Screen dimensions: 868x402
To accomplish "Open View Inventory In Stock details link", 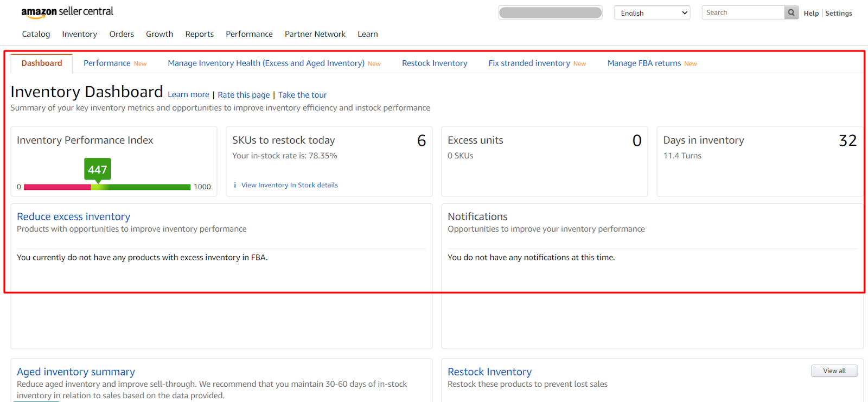I will click(290, 185).
